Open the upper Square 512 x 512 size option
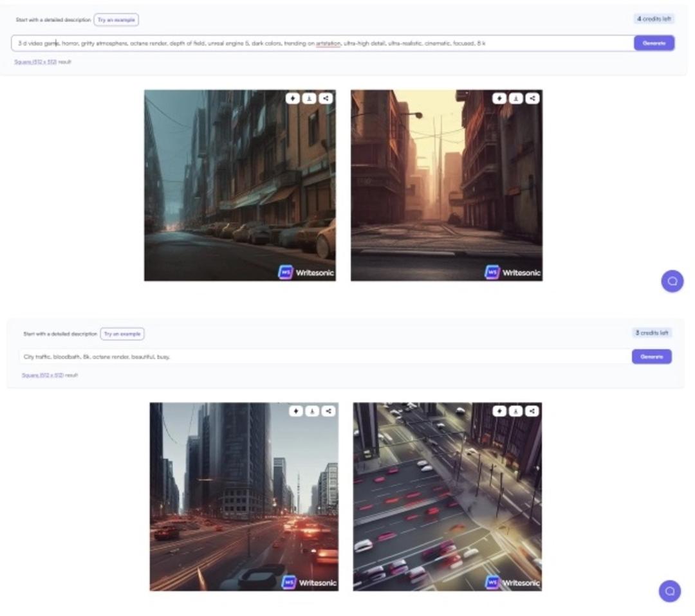 (x=35, y=62)
